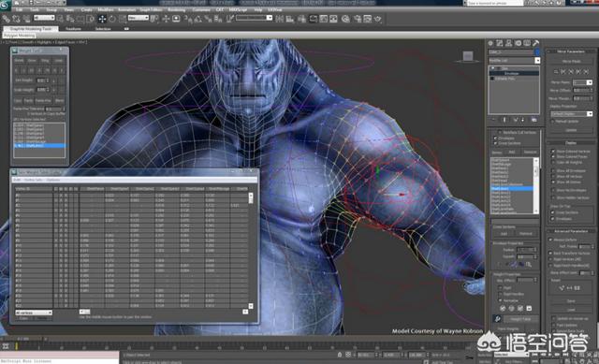Image resolution: width=599 pixels, height=364 pixels.
Task: Click the Add bone button
Action: pos(512,152)
